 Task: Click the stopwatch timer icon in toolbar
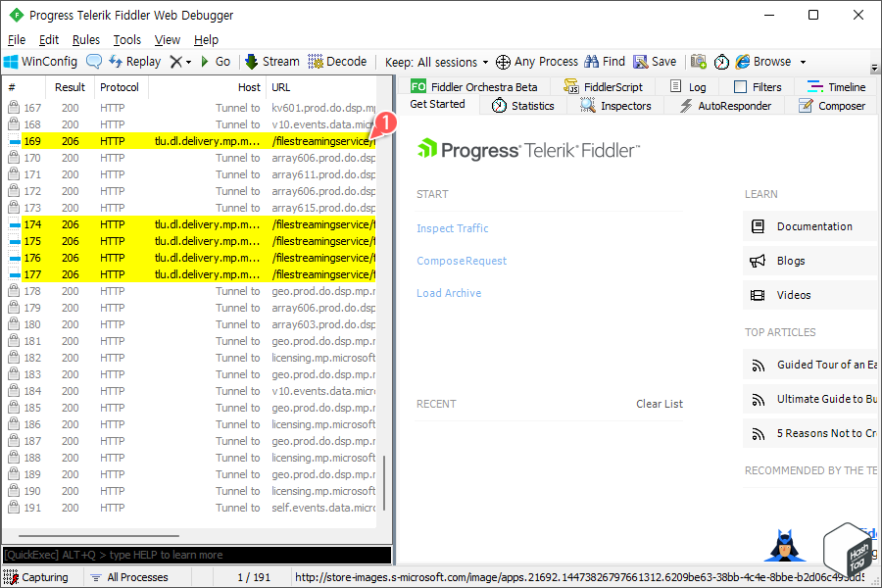click(x=721, y=62)
